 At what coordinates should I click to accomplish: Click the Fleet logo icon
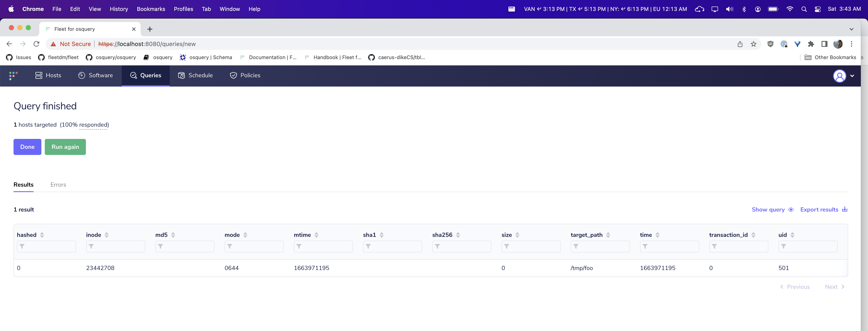point(13,76)
